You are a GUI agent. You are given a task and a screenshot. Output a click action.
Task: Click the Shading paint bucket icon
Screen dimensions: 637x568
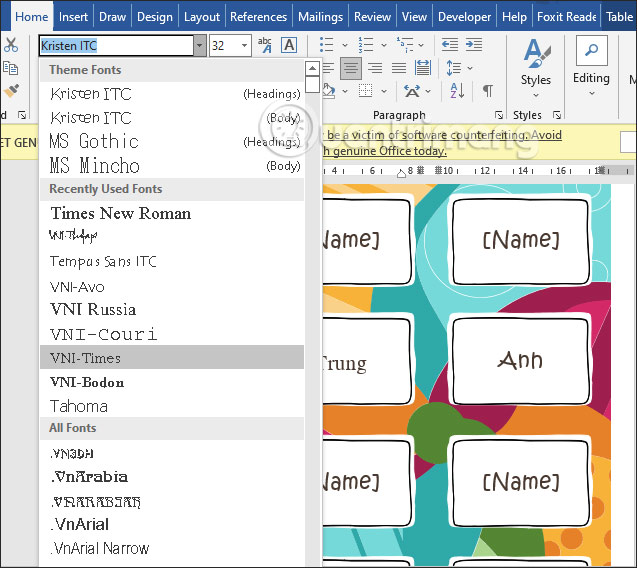(x=328, y=91)
